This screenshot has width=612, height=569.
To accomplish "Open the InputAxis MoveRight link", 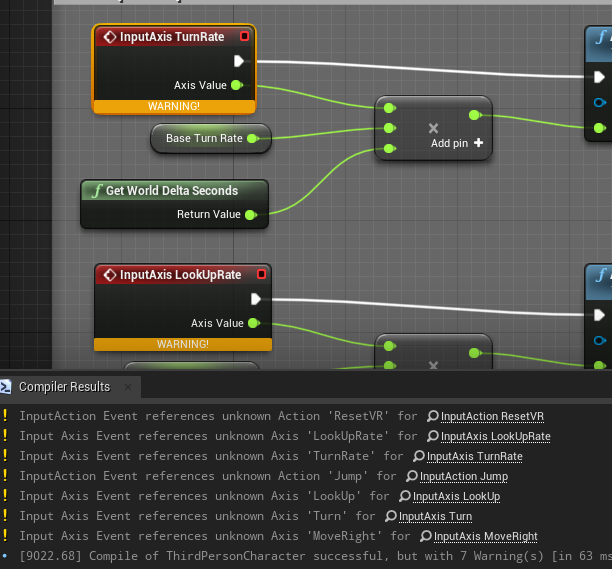I will click(486, 537).
